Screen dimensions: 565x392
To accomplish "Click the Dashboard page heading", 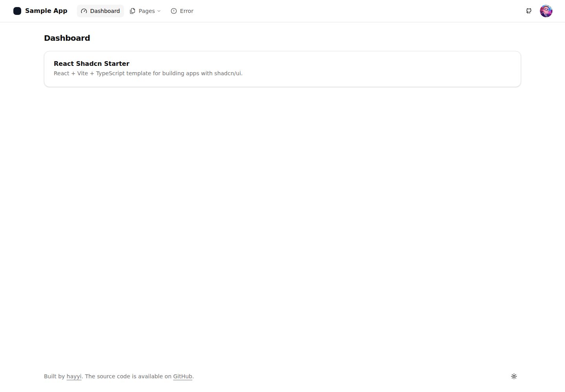I will [67, 38].
